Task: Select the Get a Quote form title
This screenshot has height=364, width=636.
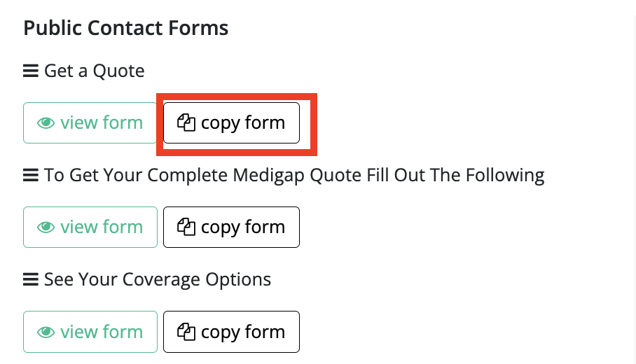Action: pyautogui.click(x=94, y=71)
